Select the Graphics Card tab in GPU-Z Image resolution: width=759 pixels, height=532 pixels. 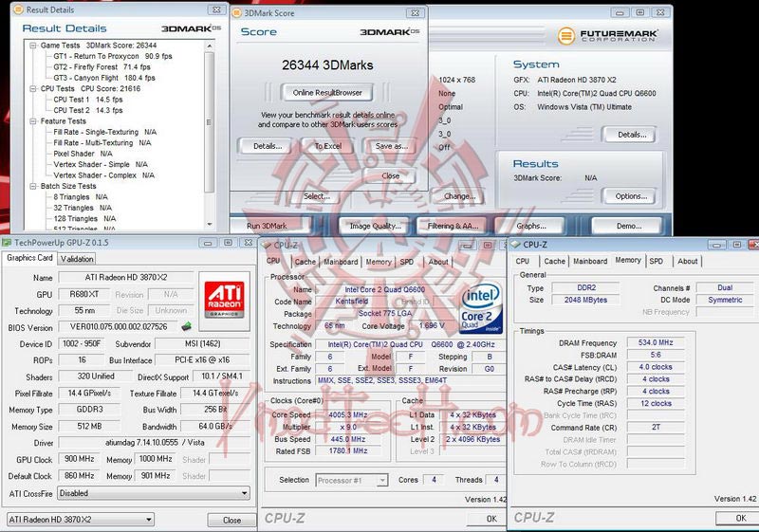(29, 258)
